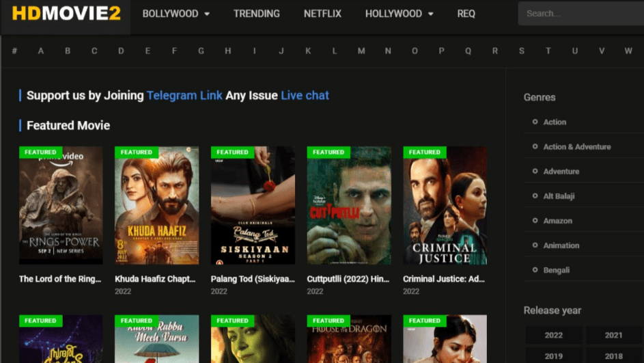Screen dimensions: 644x363
Task: Choose release year 2019
Action: click(554, 356)
